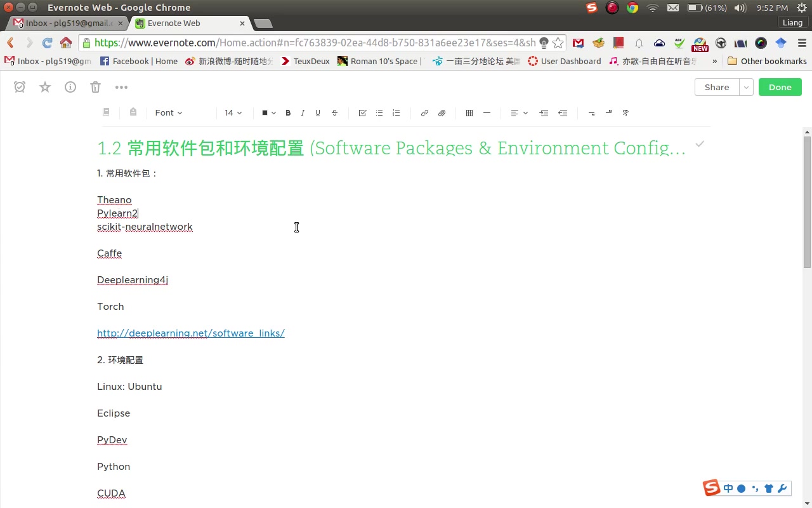Screen dimensions: 812x508
Task: Open system settings gear menu
Action: click(x=802, y=8)
